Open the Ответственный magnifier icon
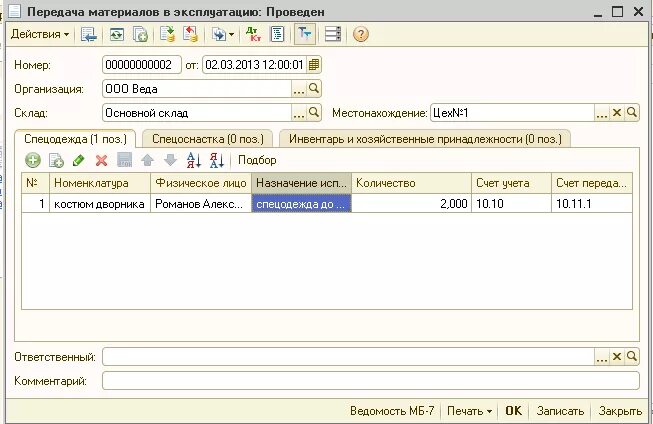 click(632, 357)
